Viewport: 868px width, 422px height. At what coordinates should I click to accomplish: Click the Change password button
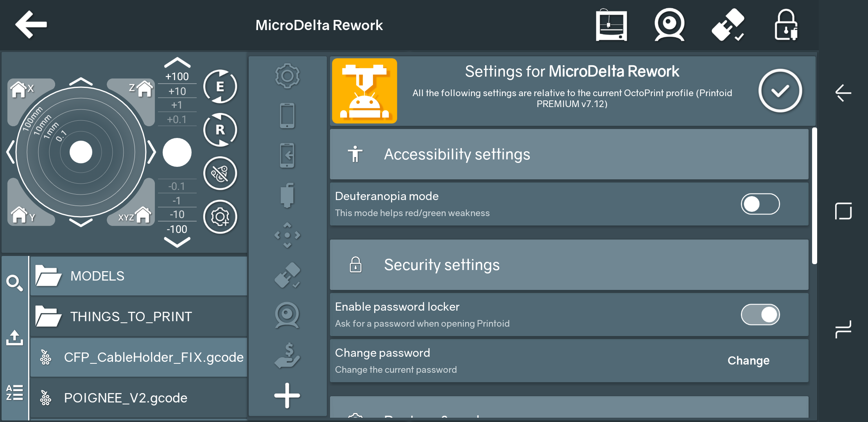pos(748,361)
